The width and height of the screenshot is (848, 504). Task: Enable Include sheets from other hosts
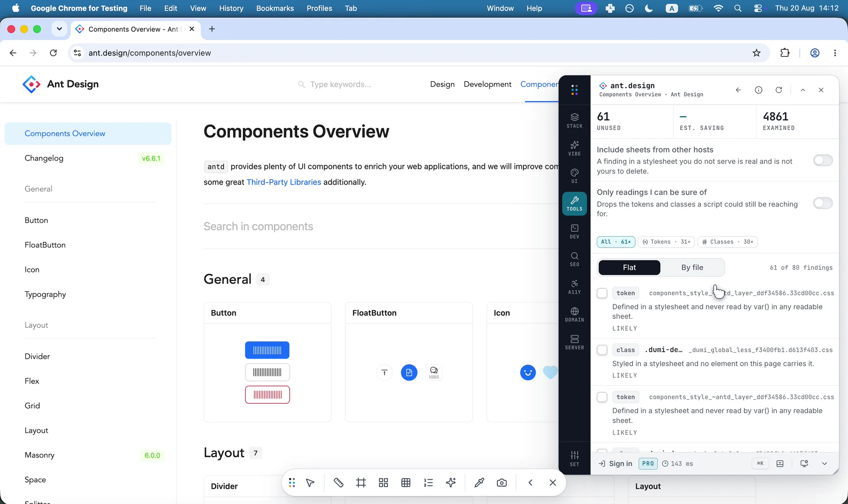pos(822,160)
